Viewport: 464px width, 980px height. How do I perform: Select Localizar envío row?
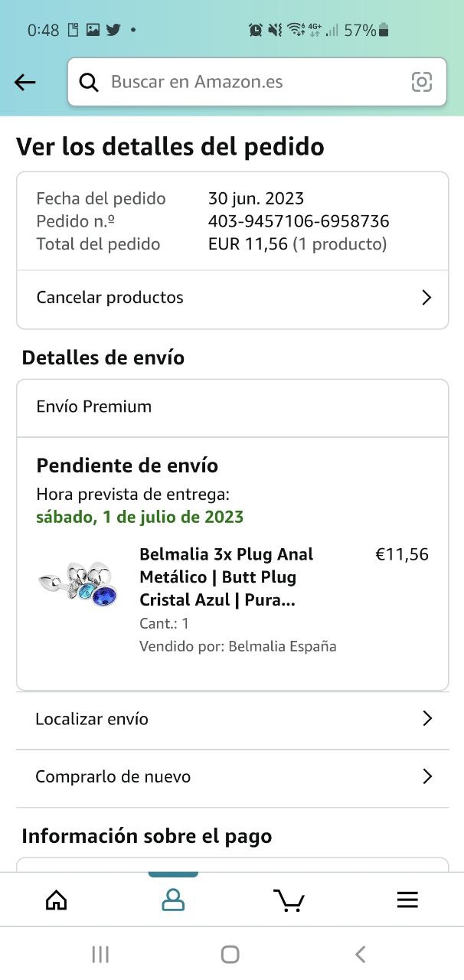(92, 719)
